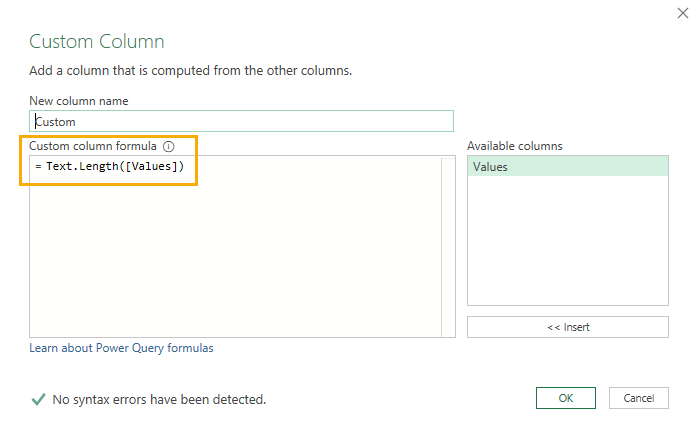Click the << Insert button
Image resolution: width=699 pixels, height=438 pixels.
coord(567,327)
